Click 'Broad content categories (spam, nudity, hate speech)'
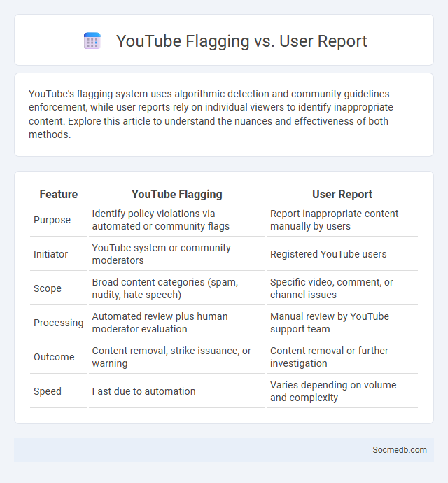Viewport: 448px width, 483px height. click(165, 288)
